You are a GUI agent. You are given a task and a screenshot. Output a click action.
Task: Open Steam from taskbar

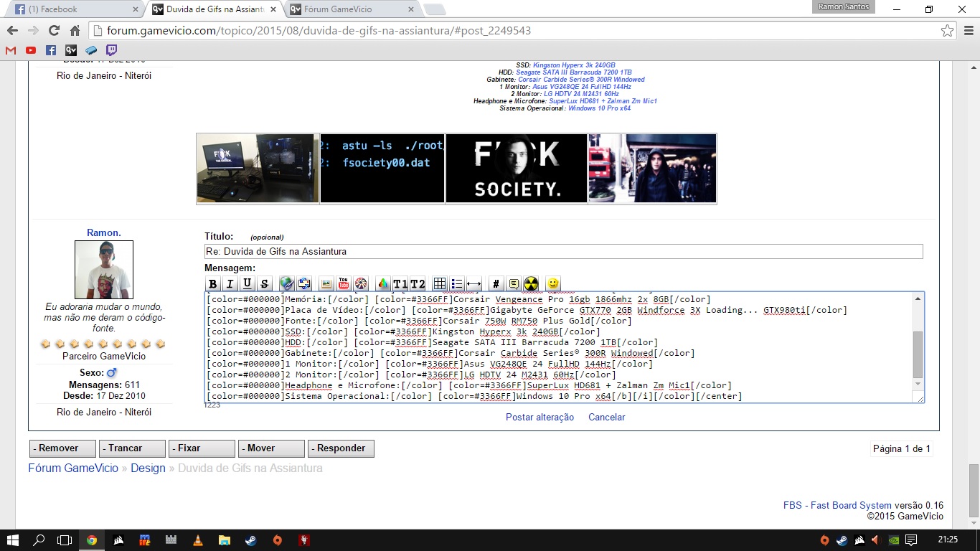[x=250, y=540]
